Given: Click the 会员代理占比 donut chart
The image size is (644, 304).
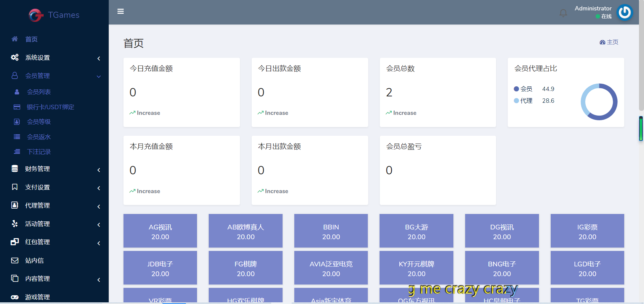Looking at the screenshot, I should [x=599, y=102].
